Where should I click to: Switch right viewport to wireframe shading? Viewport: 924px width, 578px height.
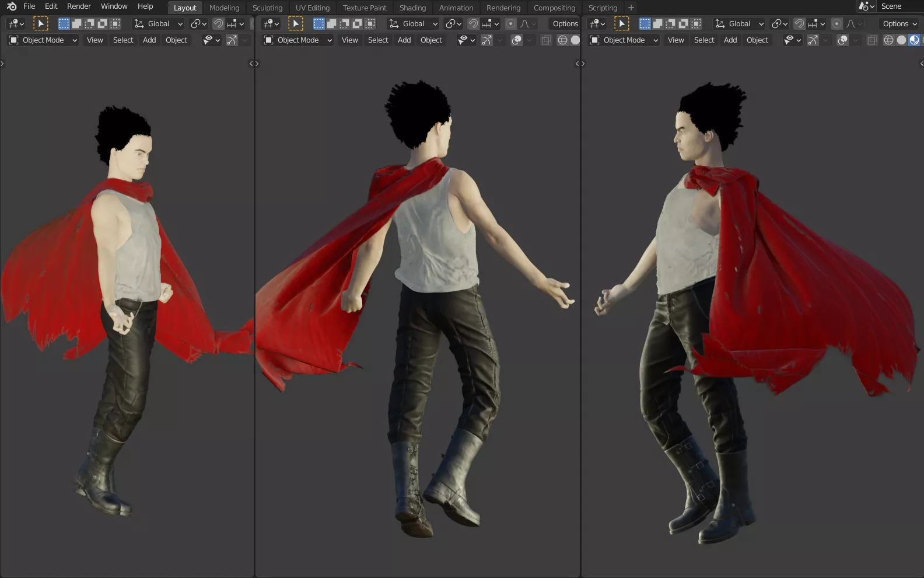point(888,40)
